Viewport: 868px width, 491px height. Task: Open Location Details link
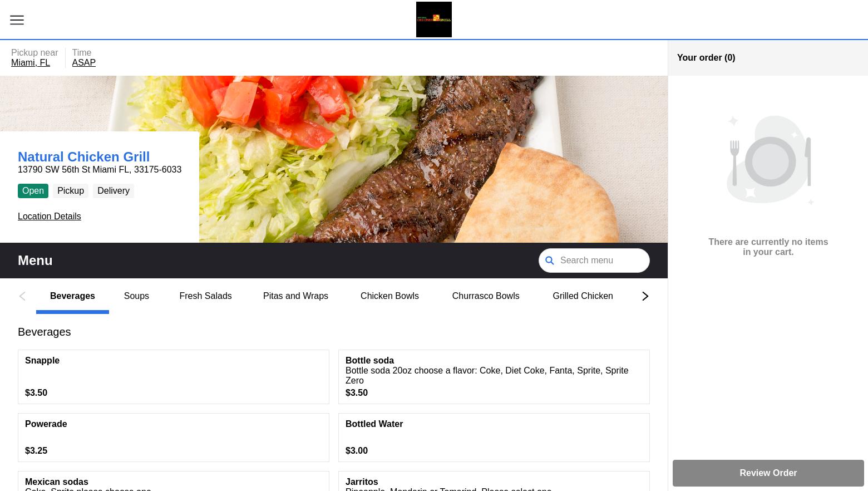pyautogui.click(x=49, y=216)
